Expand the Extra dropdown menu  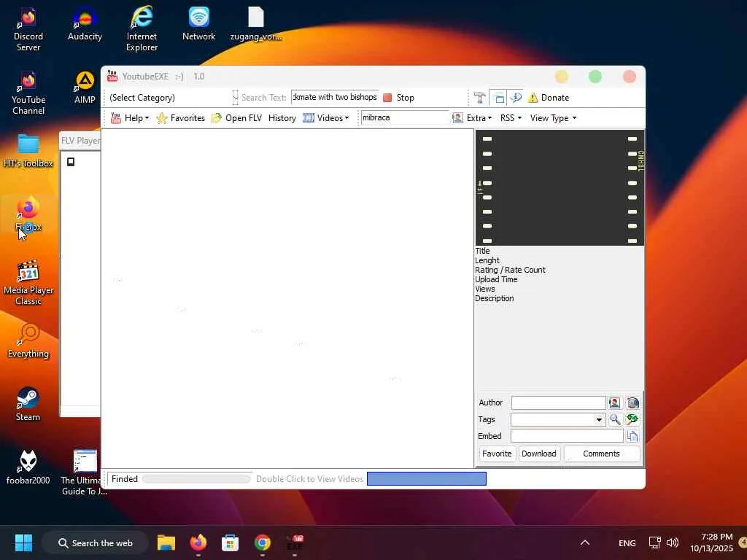point(489,118)
